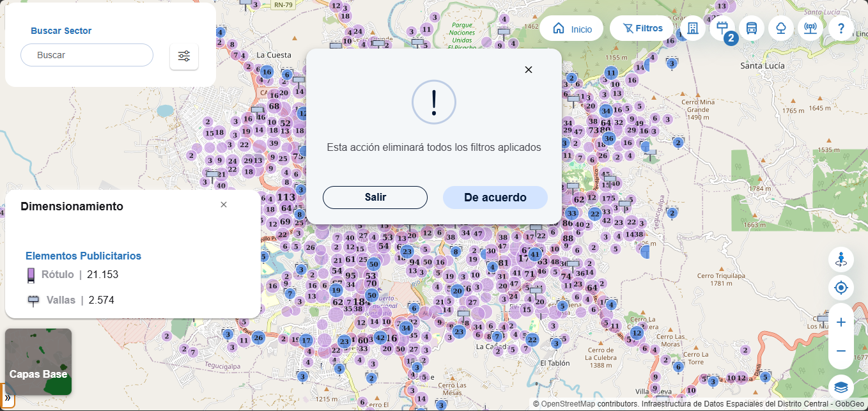Click the antenna tower layer icon

pyautogui.click(x=810, y=28)
